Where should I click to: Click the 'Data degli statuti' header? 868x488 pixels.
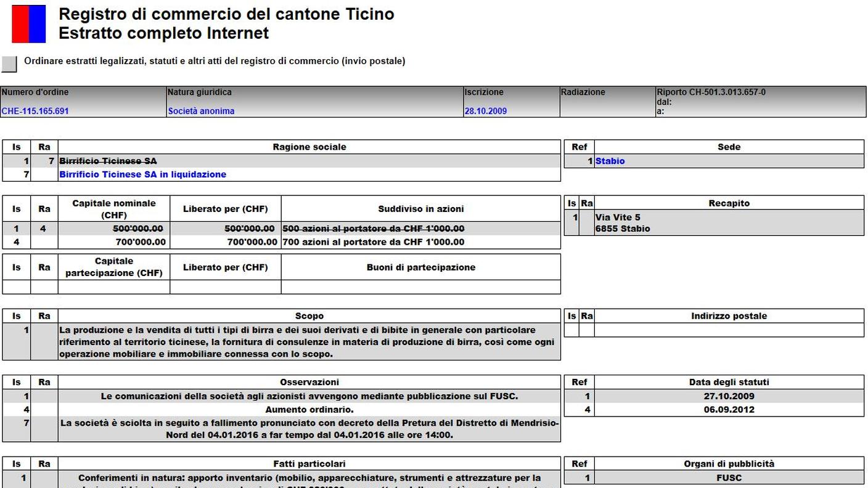(729, 382)
